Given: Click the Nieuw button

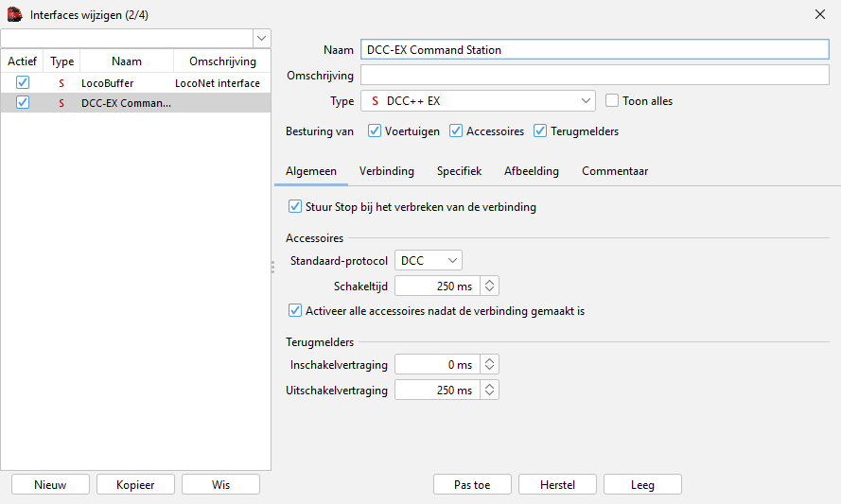Looking at the screenshot, I should tap(50, 484).
